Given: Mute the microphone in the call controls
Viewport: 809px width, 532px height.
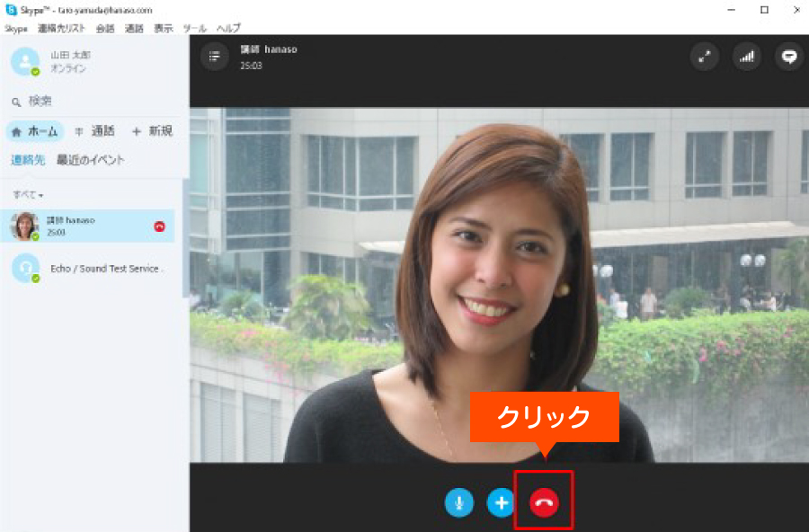Looking at the screenshot, I should (x=458, y=502).
